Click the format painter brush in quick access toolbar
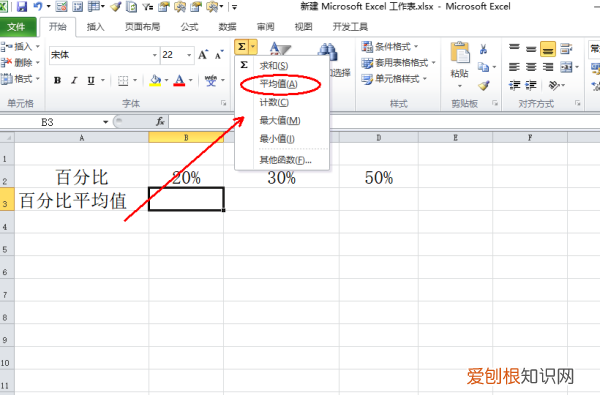Viewport: 600px width, 395px height. click(x=115, y=7)
